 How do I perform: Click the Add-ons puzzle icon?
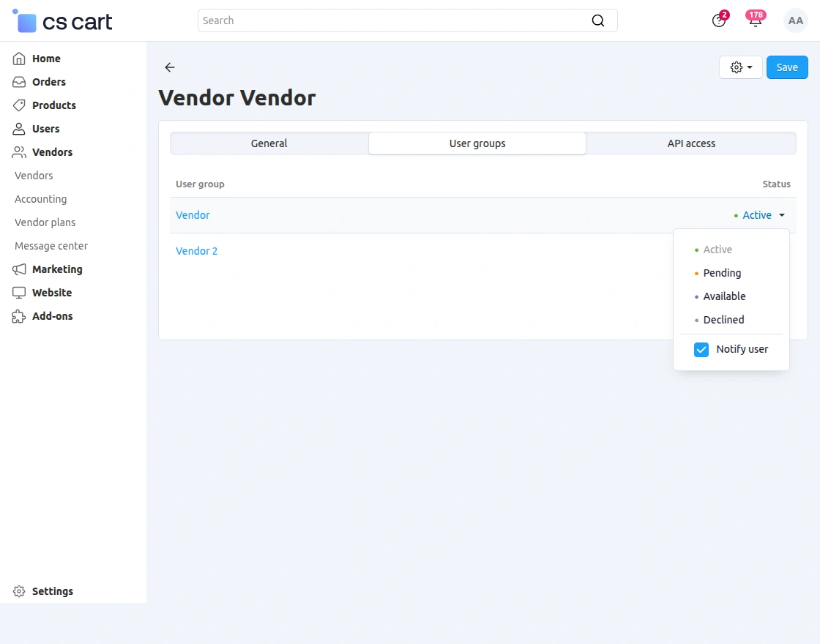[19, 316]
